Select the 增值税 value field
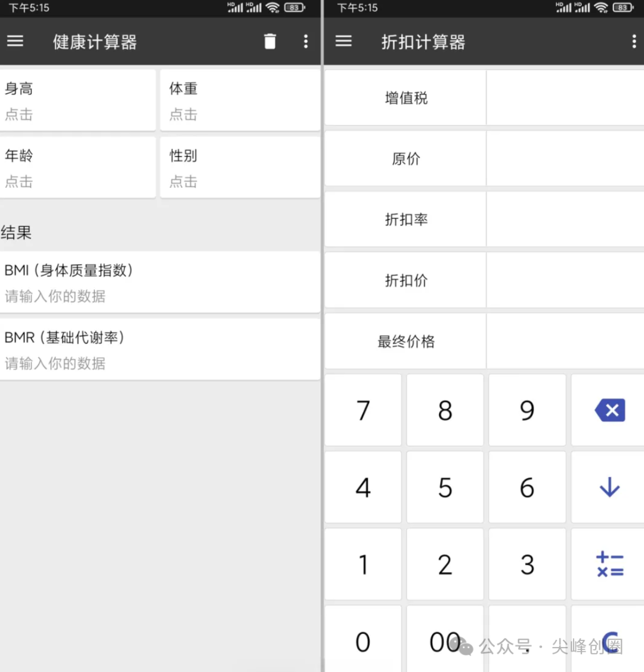The width and height of the screenshot is (644, 672). pyautogui.click(x=565, y=98)
